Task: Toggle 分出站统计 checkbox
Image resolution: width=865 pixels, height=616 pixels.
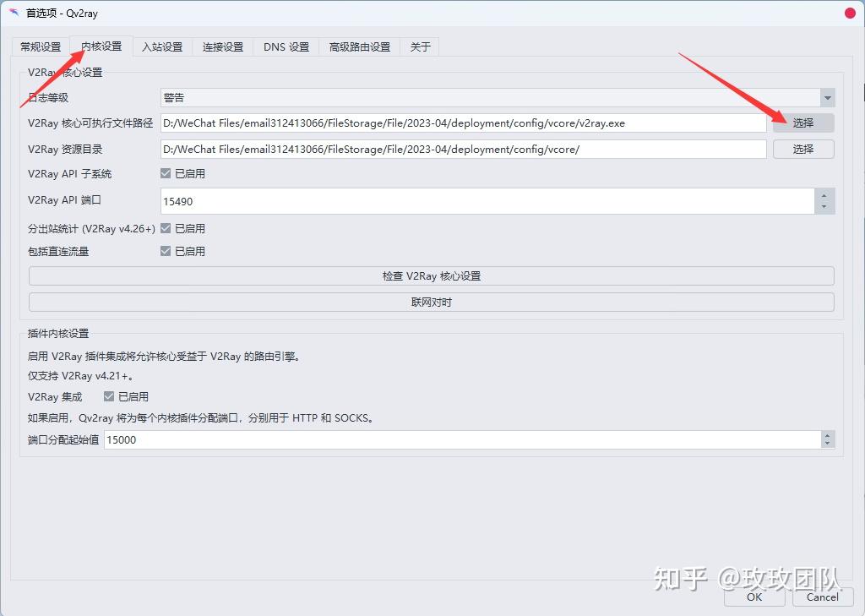Action: click(166, 228)
